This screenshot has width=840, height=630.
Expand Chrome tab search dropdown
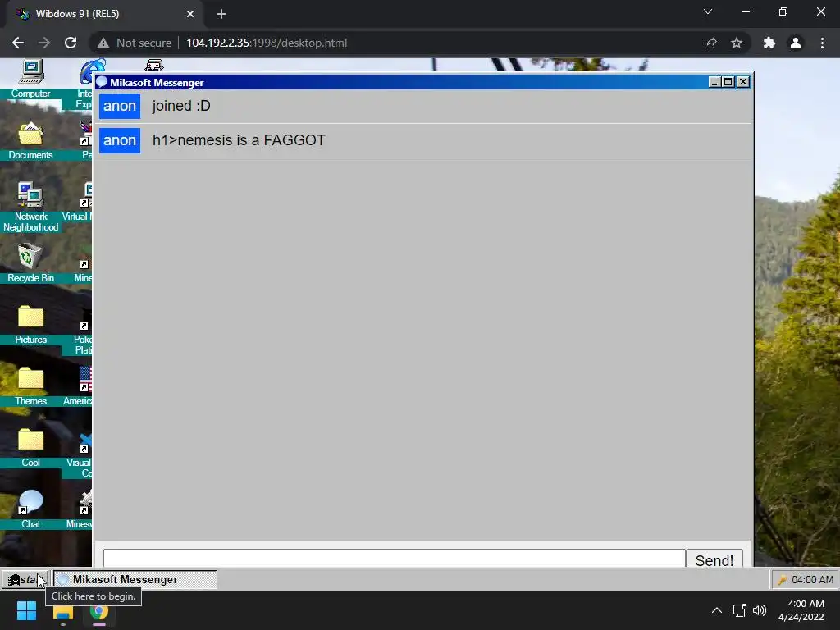708,11
